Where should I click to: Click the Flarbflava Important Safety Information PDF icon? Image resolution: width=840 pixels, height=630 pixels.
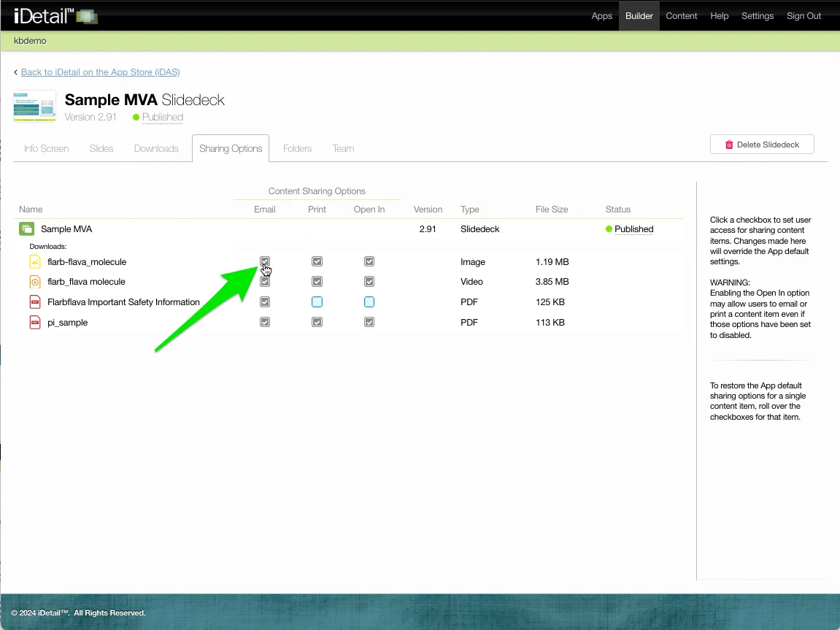pos(35,302)
